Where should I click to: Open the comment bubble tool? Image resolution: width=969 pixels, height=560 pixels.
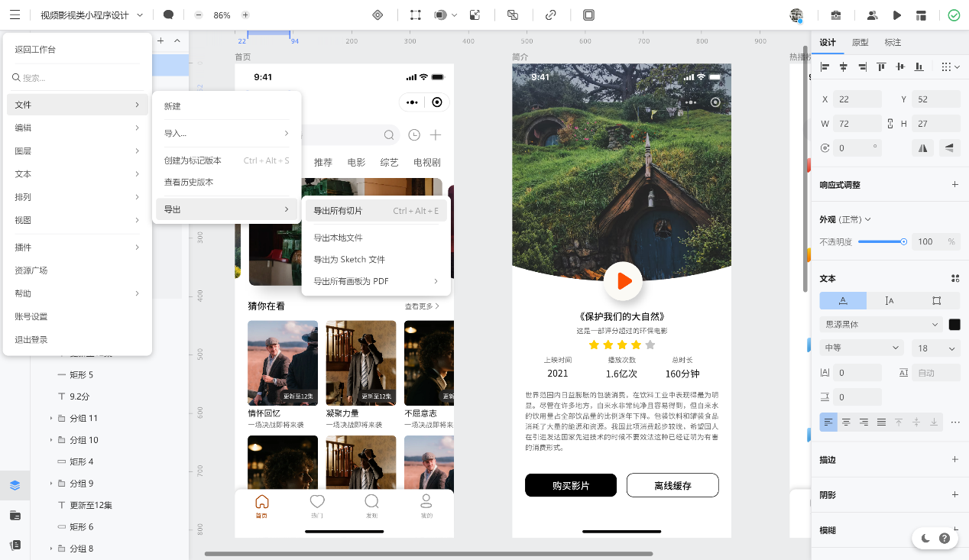[x=168, y=15]
